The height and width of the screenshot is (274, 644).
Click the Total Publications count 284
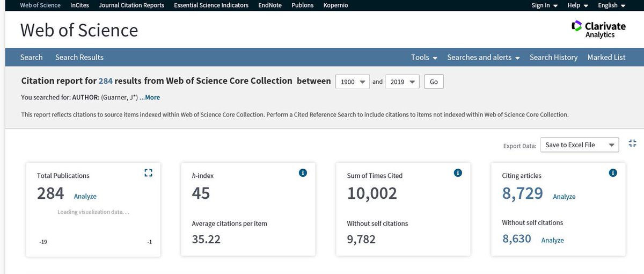pos(50,193)
